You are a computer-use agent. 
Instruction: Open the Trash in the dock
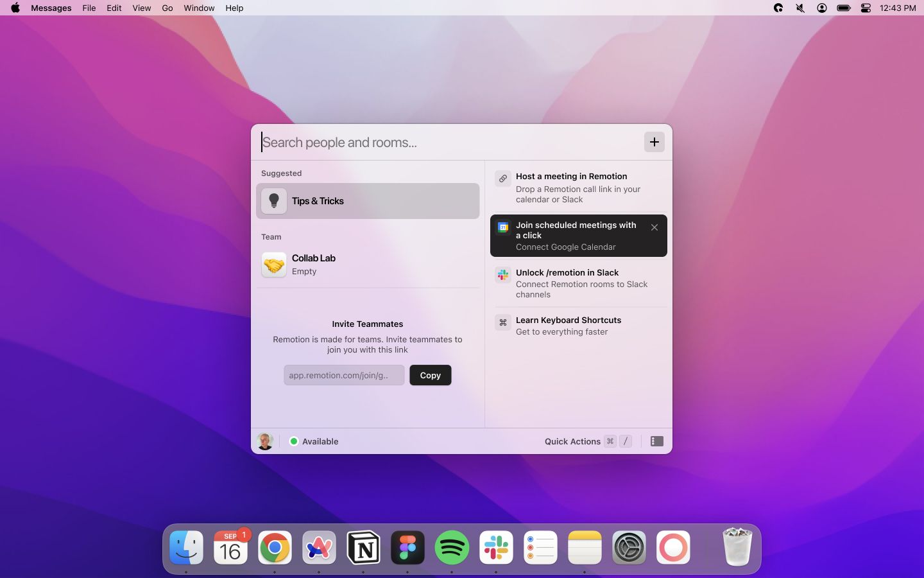tap(737, 547)
